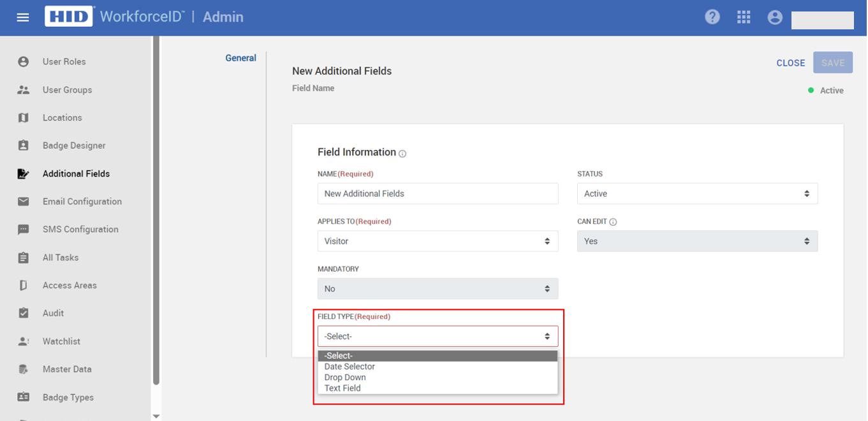Navigate to Locations

click(x=62, y=118)
